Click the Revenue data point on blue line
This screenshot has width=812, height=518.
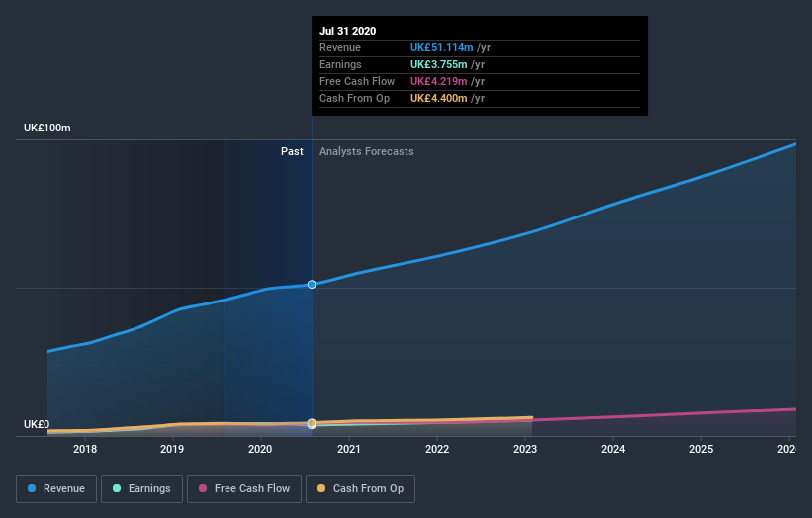pos(312,284)
